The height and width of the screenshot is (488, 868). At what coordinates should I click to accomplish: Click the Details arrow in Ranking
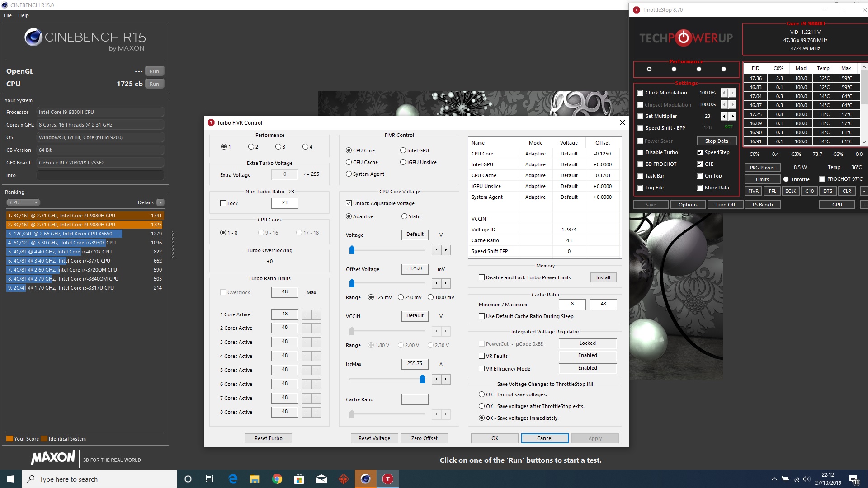click(x=160, y=202)
